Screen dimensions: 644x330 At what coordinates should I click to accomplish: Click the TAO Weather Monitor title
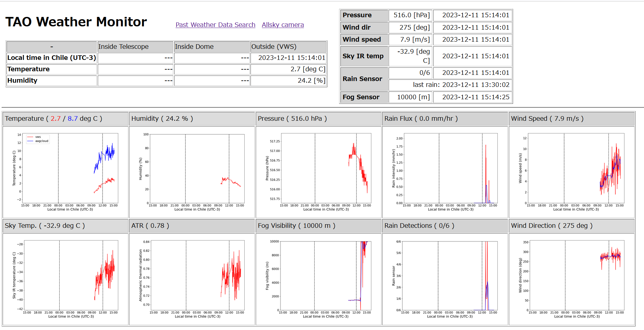[x=76, y=22]
